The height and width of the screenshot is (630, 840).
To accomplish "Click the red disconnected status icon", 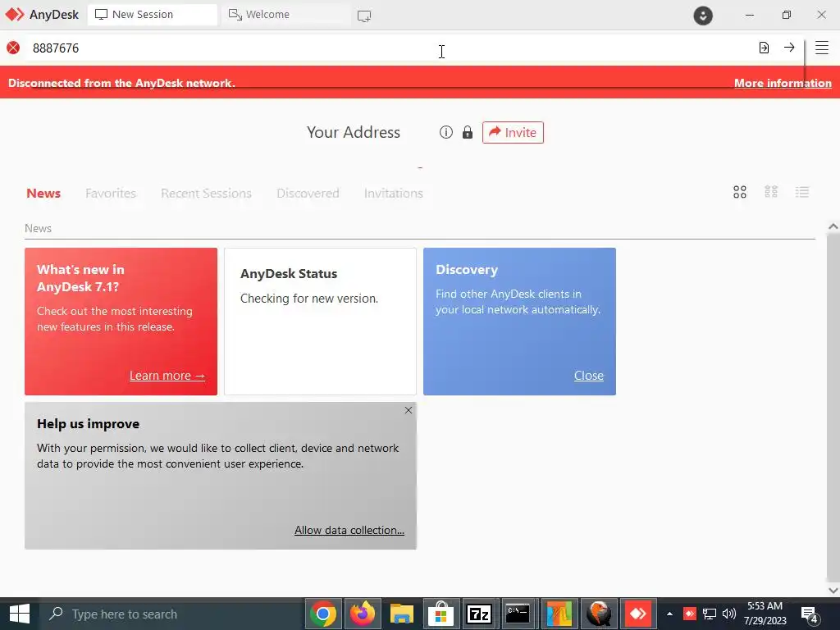I will click(x=13, y=48).
